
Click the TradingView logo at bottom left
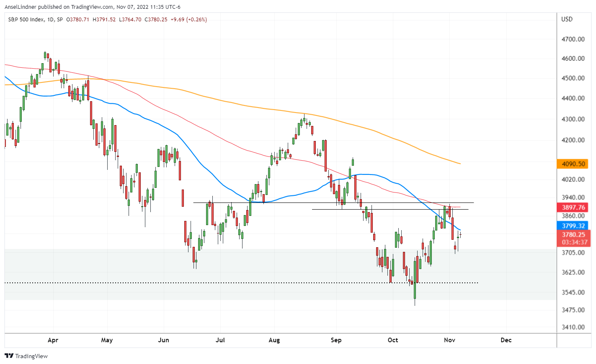25,356
